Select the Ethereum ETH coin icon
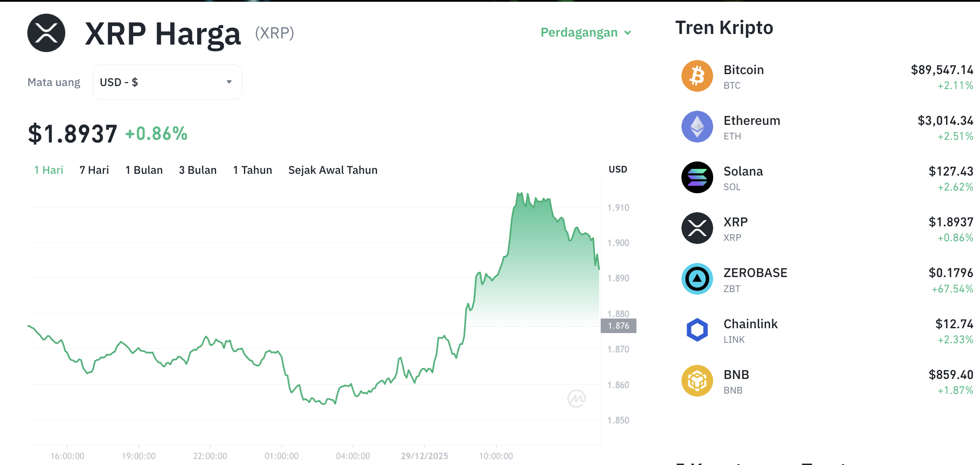The image size is (980, 465). click(697, 127)
